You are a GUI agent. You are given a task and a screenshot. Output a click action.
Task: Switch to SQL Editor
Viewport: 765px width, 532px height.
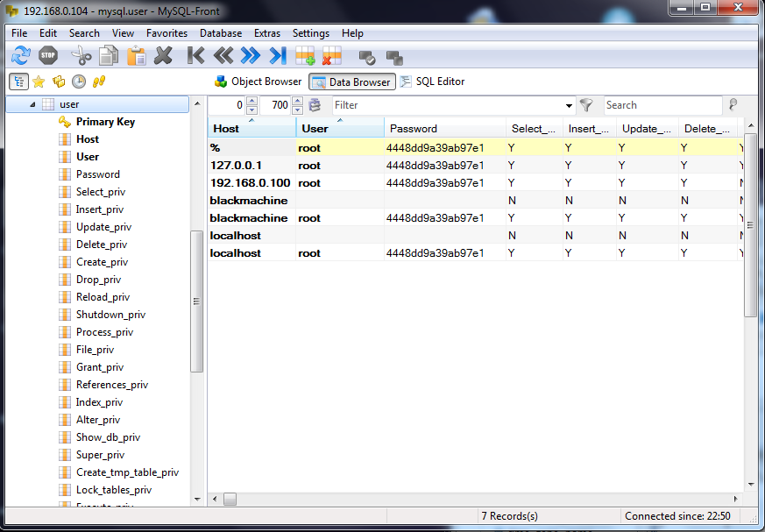coord(432,82)
